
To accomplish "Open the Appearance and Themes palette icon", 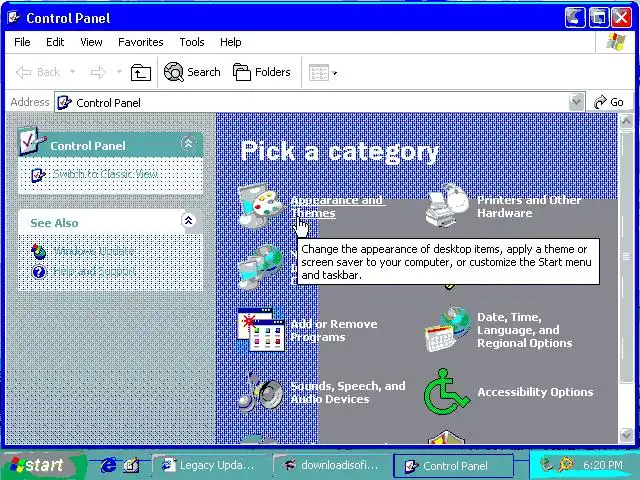I will 260,206.
